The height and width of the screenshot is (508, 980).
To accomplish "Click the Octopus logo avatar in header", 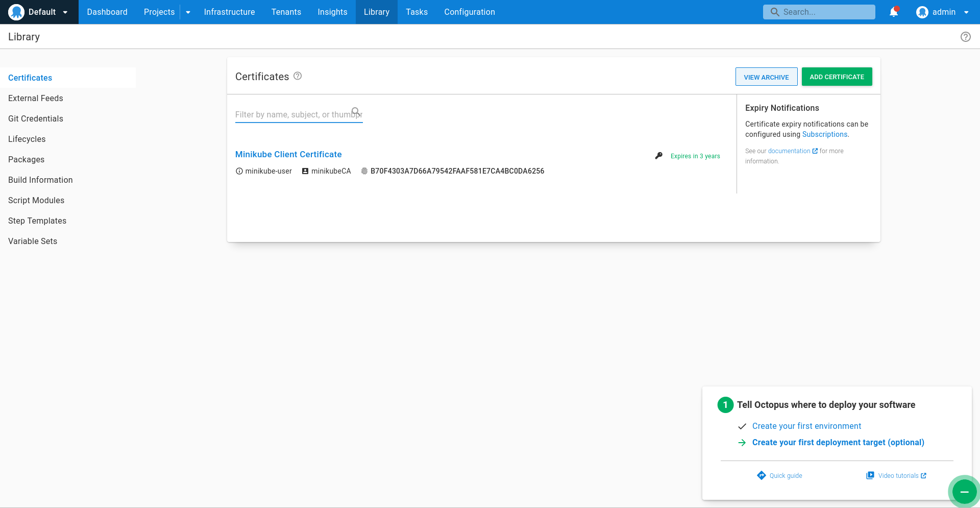I will pyautogui.click(x=16, y=12).
